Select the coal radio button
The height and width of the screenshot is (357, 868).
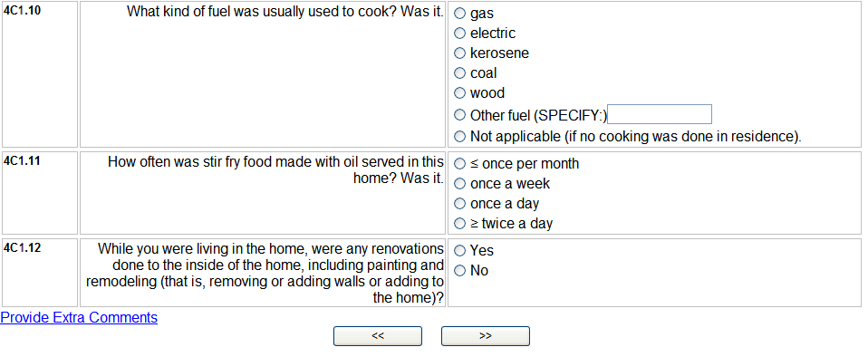coord(459,73)
